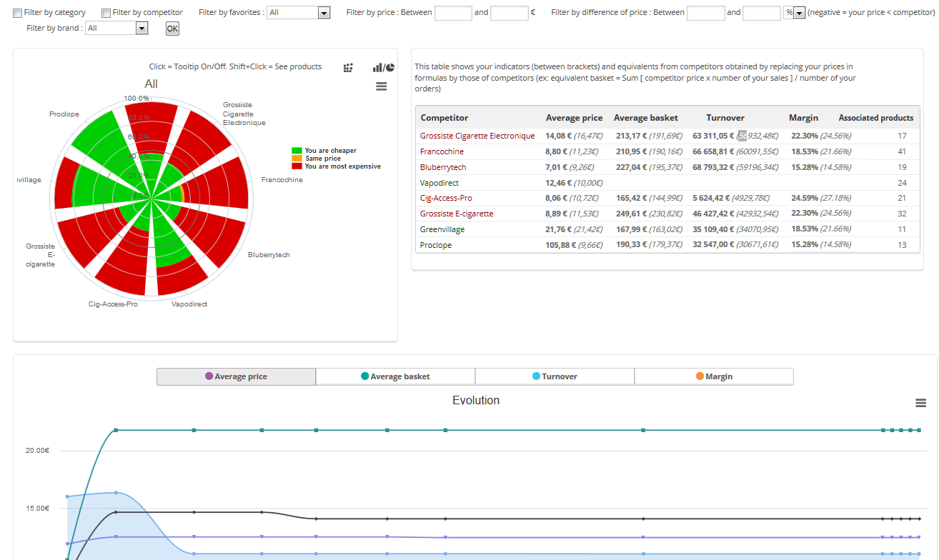Open the polar chart hamburger menu
This screenshot has height=560, width=939.
tap(381, 86)
